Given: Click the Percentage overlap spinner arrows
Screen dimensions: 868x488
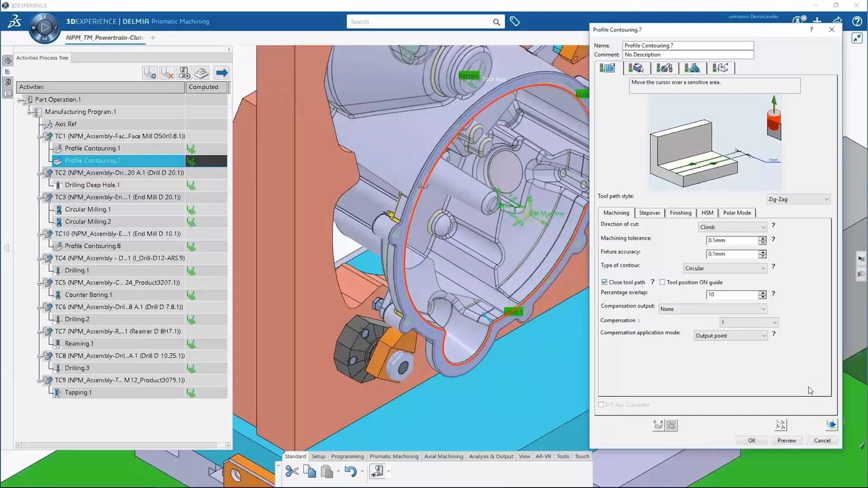Looking at the screenshot, I should [763, 295].
